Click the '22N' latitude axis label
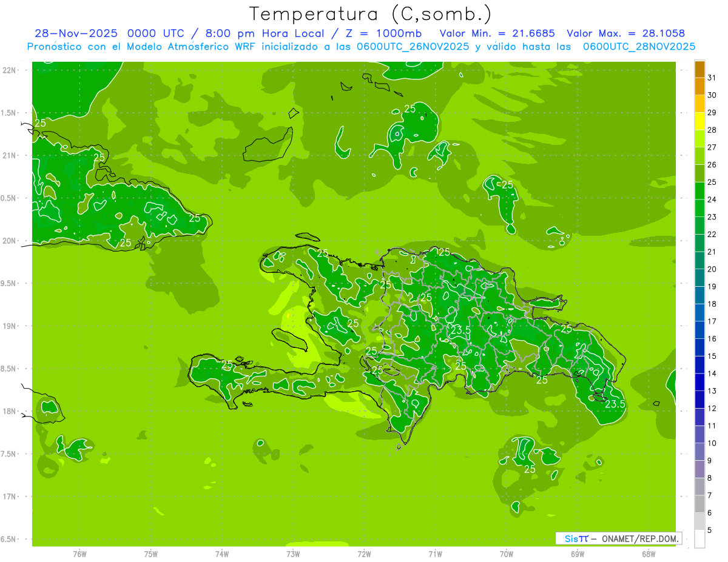This screenshot has width=728, height=562. (8, 70)
